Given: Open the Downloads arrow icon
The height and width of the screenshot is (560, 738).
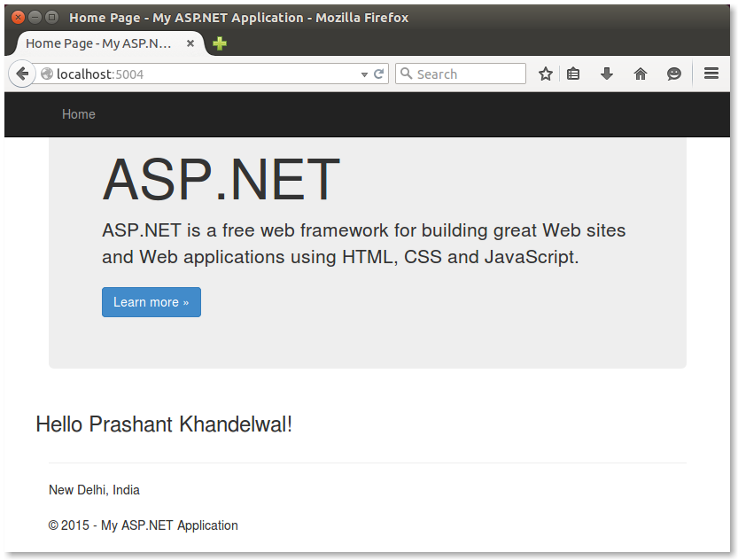Looking at the screenshot, I should (x=607, y=74).
